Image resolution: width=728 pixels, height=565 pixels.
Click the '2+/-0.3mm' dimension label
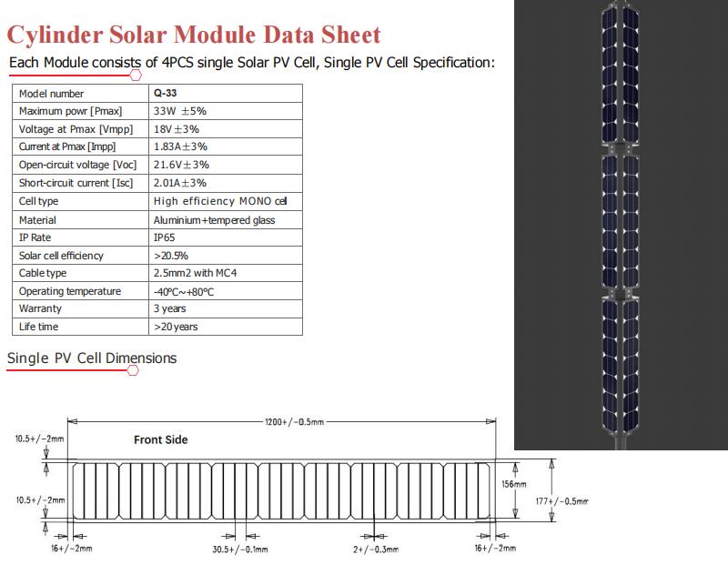[x=376, y=550]
